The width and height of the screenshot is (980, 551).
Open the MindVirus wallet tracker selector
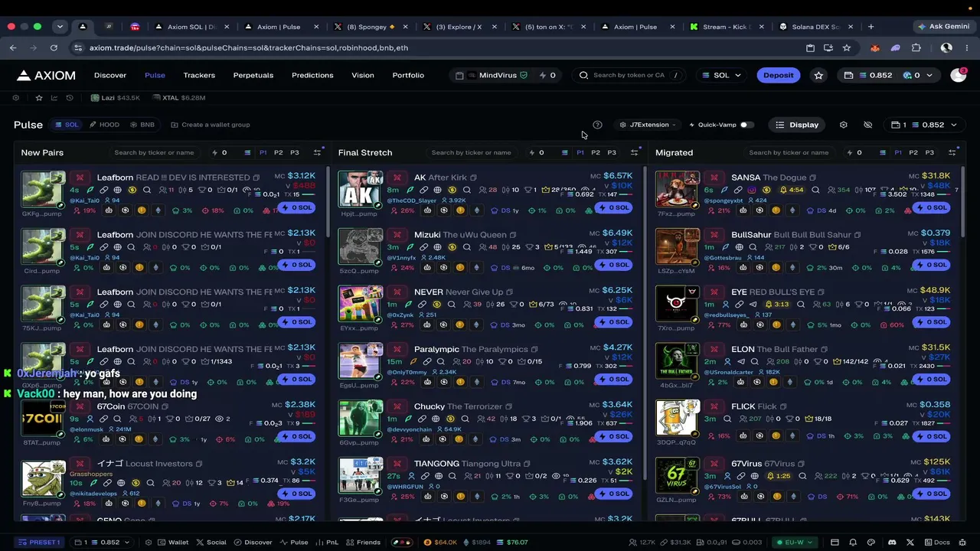point(492,75)
